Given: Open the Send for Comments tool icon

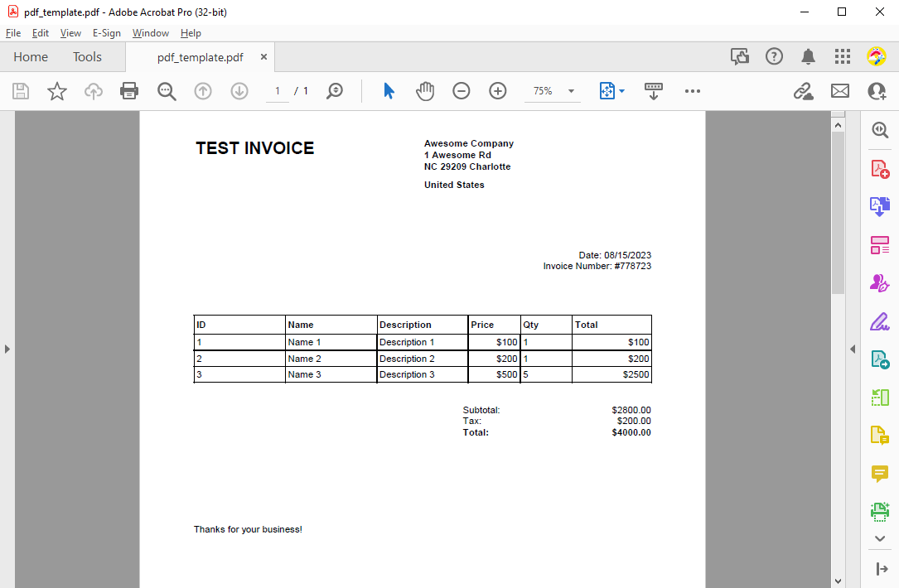Looking at the screenshot, I should [x=880, y=359].
